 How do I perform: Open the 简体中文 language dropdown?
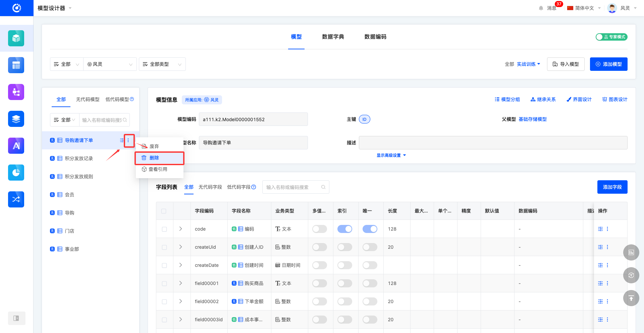coord(584,8)
